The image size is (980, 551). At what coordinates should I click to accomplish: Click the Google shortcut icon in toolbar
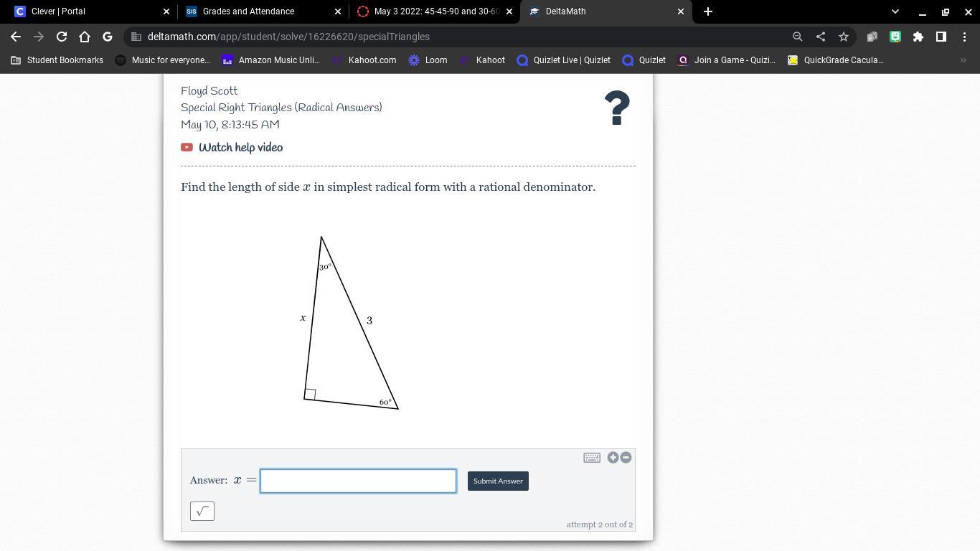tap(108, 37)
